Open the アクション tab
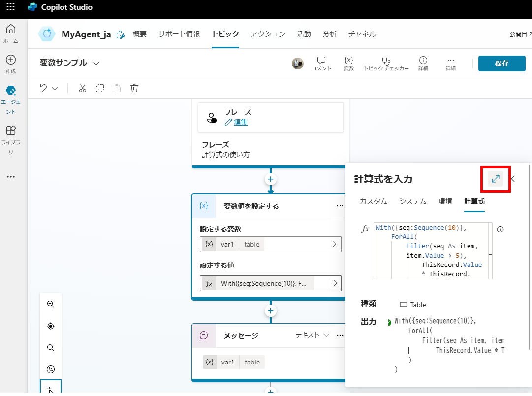 pos(268,34)
